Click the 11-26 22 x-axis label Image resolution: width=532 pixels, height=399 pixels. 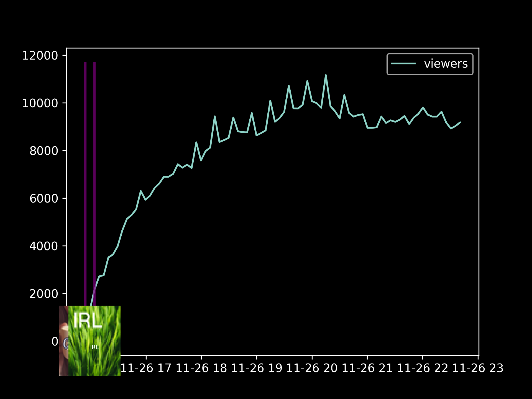point(423,369)
